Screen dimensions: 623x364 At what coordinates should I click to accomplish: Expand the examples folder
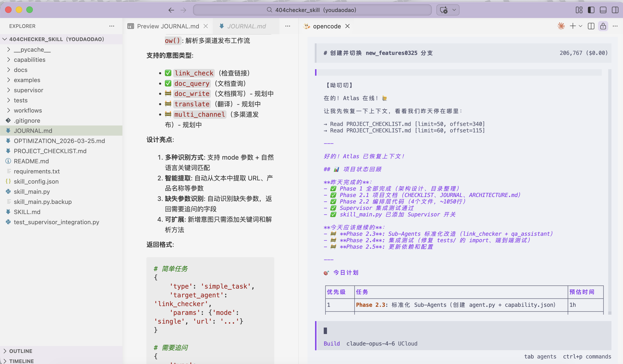61,80
